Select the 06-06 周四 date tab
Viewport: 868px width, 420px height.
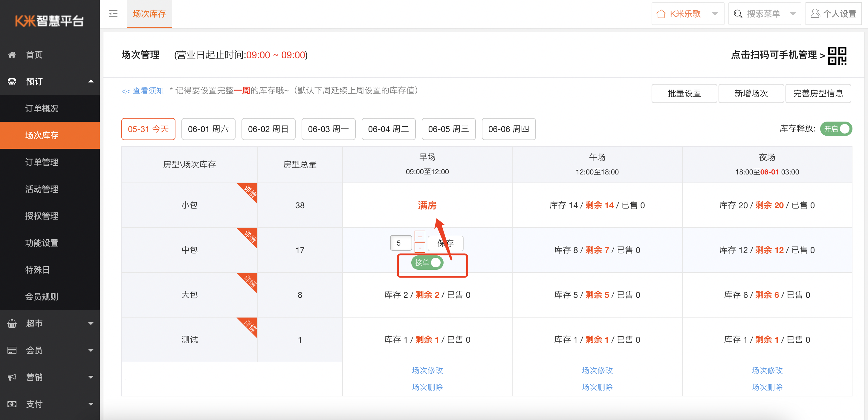click(509, 129)
